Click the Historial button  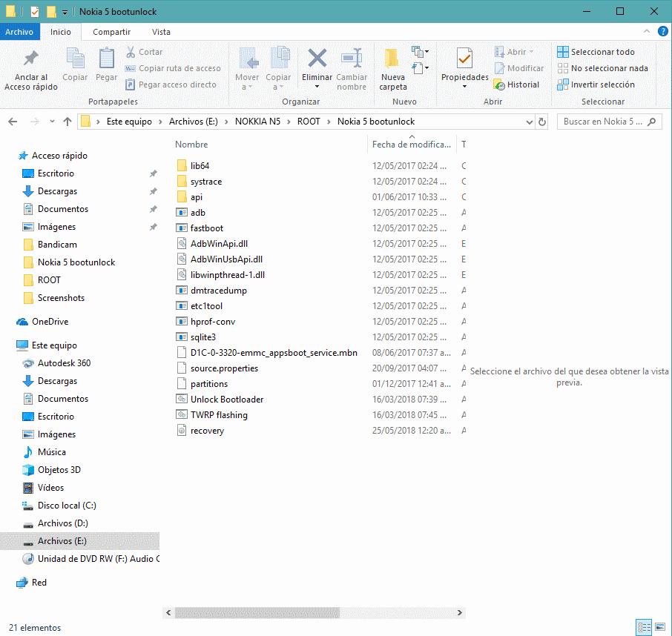[x=516, y=85]
